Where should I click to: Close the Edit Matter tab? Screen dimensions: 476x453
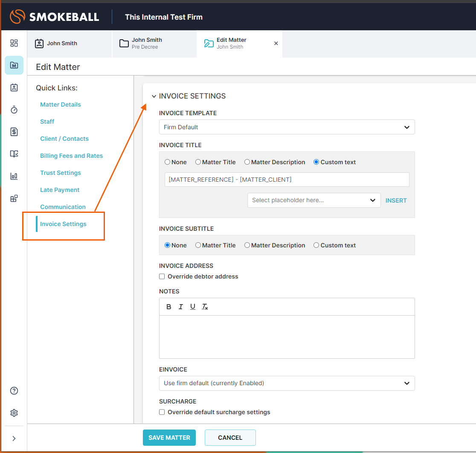coord(276,44)
